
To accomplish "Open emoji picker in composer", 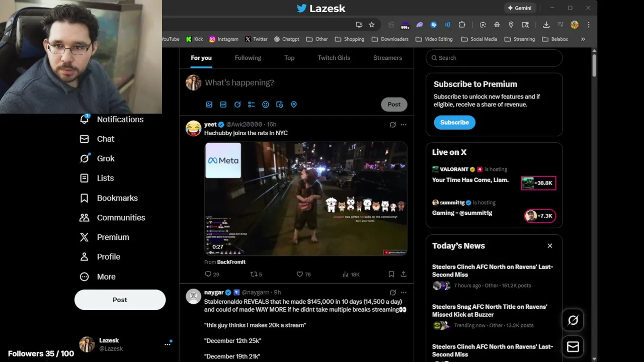I will (x=266, y=105).
